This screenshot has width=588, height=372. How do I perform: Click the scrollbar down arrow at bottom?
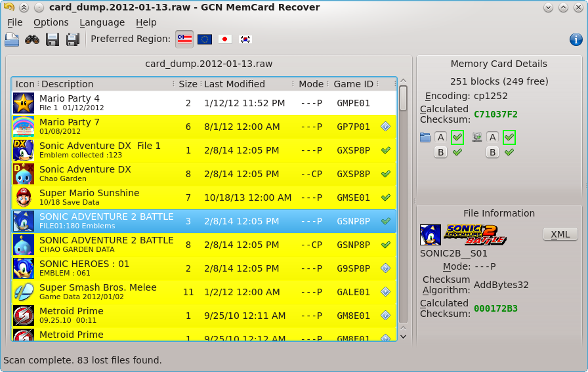pyautogui.click(x=404, y=337)
